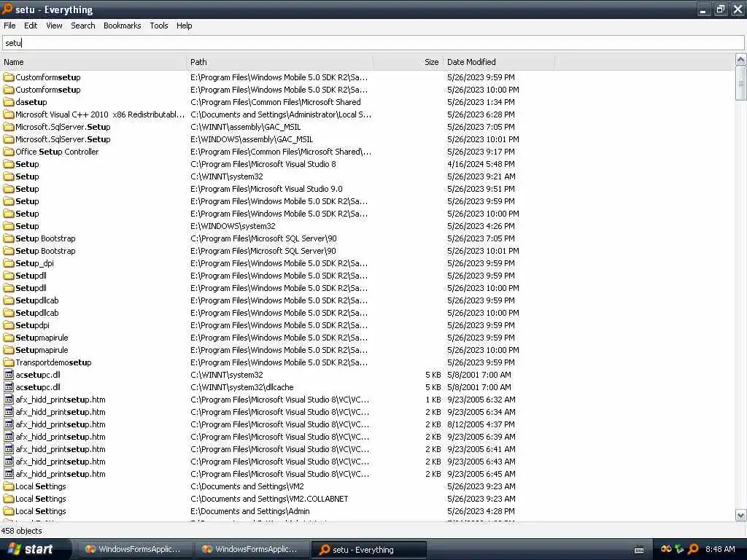Click the folder icon beside dasetup
The image size is (747, 560).
(x=9, y=102)
